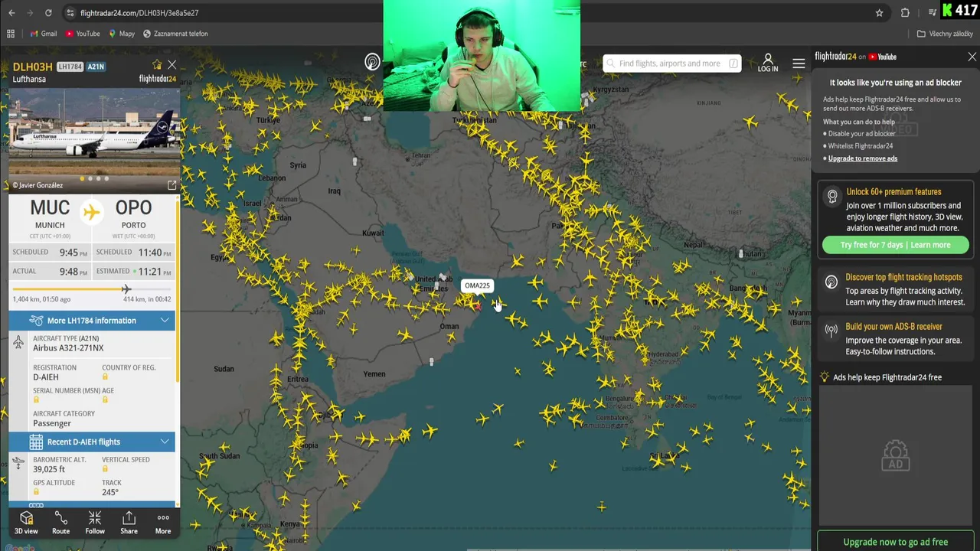Click Upgrade to remove ads link
Screen dimensions: 980x551
click(x=863, y=158)
